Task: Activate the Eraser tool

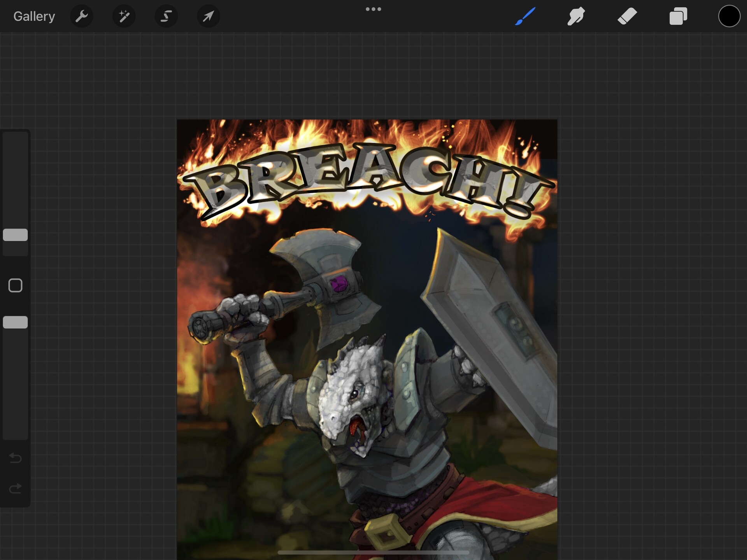Action: click(x=627, y=16)
